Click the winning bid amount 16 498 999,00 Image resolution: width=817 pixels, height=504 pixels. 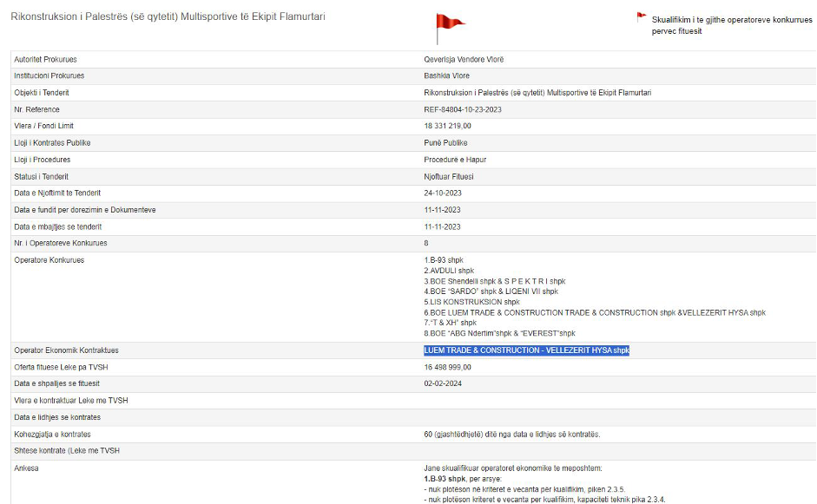447,367
